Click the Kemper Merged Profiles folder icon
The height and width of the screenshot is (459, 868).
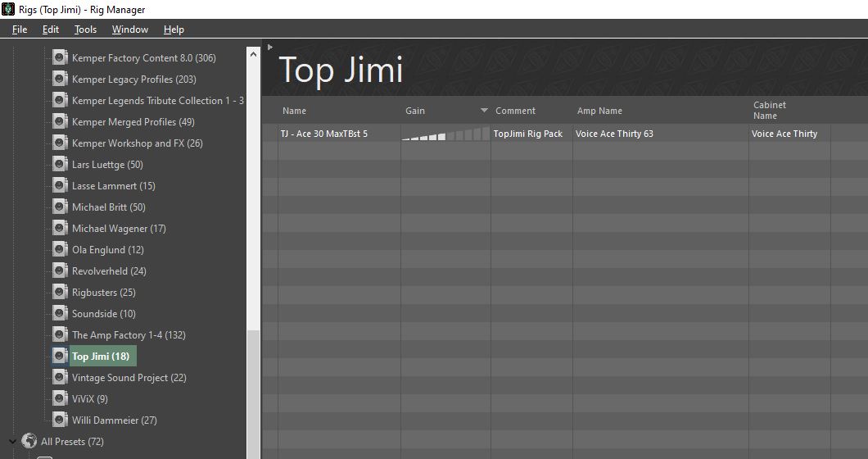[x=60, y=122]
